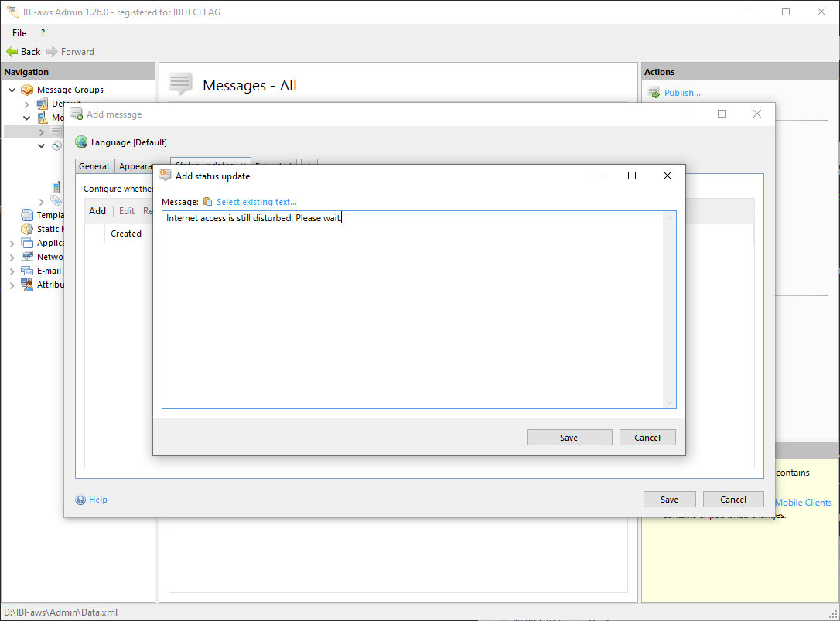The width and height of the screenshot is (840, 621).
Task: Expand the Default group tree node
Action: (27, 104)
